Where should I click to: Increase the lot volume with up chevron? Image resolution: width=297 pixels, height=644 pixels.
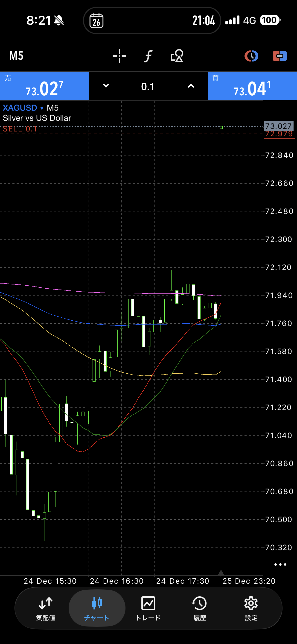pyautogui.click(x=191, y=86)
